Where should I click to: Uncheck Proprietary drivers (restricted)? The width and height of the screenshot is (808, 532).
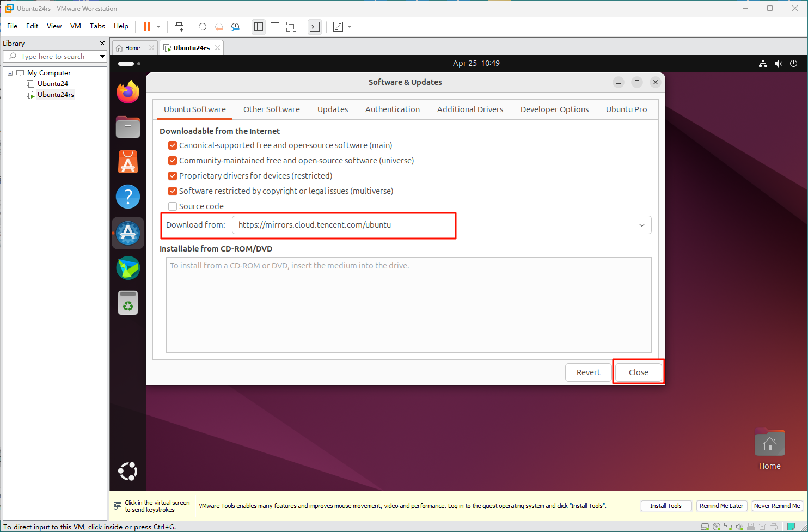tap(173, 176)
